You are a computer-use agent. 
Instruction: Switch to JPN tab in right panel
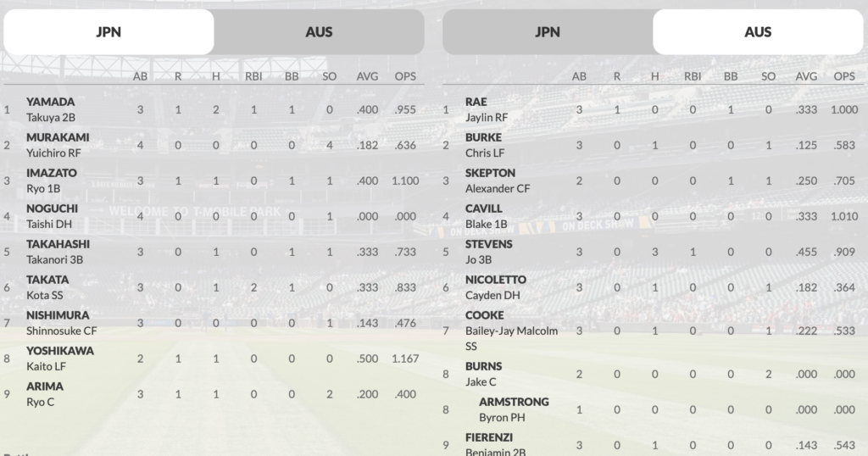(548, 32)
